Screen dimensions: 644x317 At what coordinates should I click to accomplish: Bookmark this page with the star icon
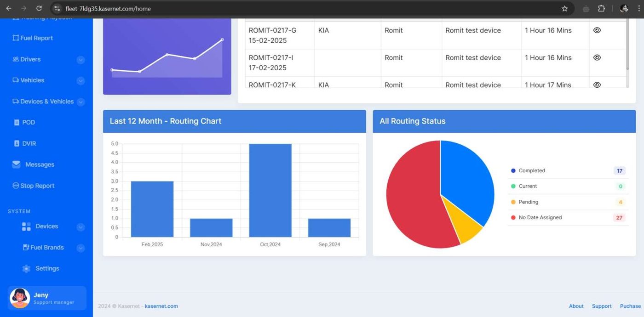pyautogui.click(x=564, y=8)
